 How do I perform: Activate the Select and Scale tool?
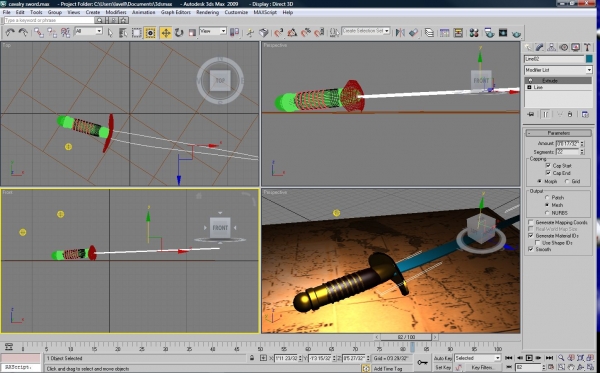(x=192, y=33)
